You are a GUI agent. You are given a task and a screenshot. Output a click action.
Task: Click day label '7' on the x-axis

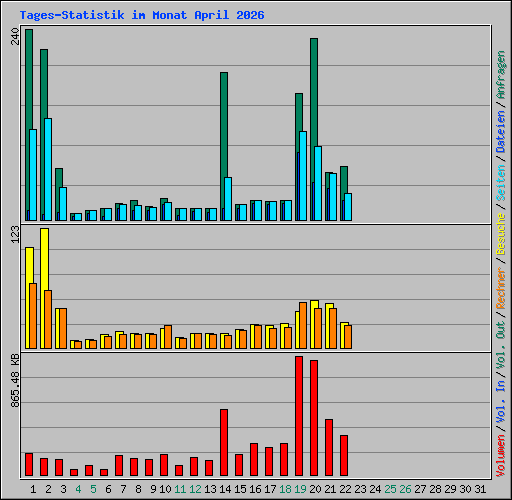pyautogui.click(x=123, y=489)
